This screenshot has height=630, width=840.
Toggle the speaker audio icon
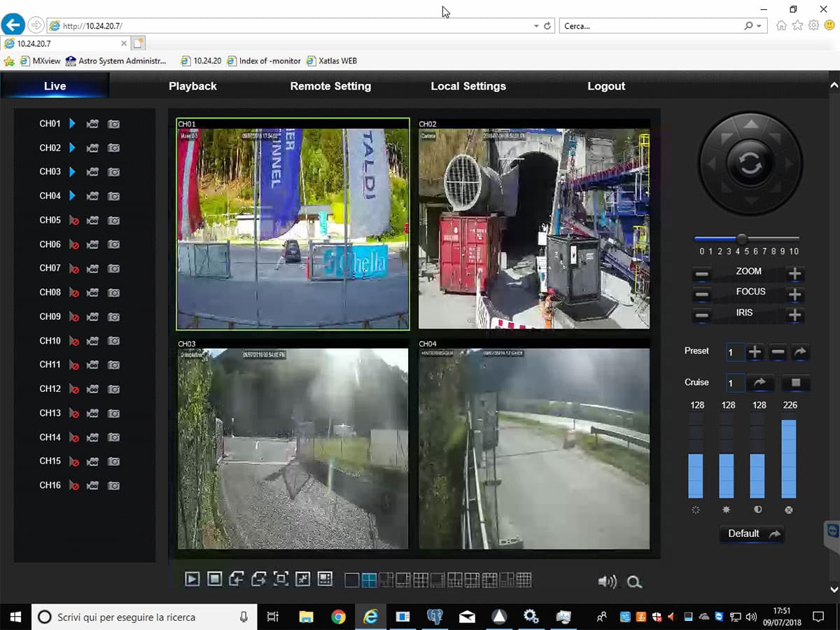(607, 582)
